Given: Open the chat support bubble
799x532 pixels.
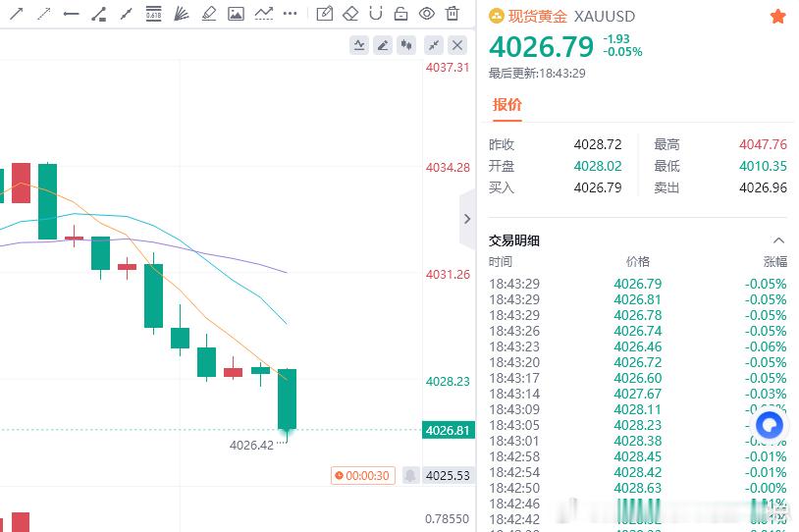Looking at the screenshot, I should pos(769,425).
